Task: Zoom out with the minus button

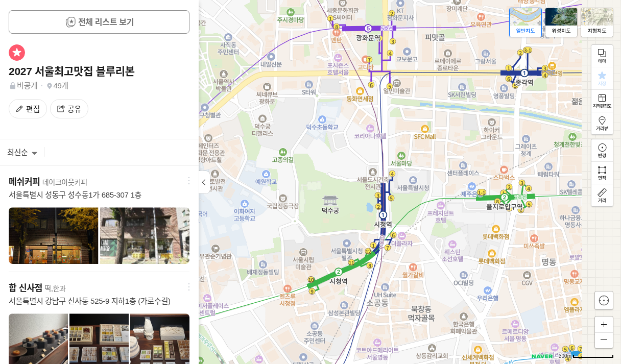Action: [604, 341]
